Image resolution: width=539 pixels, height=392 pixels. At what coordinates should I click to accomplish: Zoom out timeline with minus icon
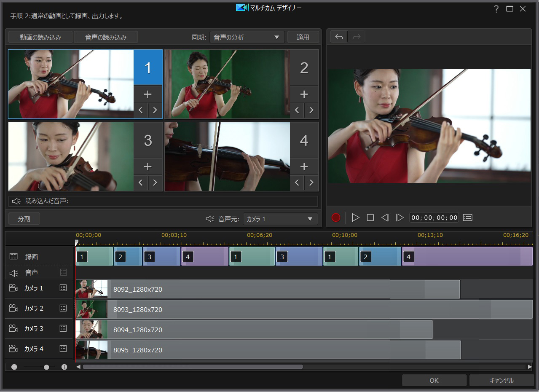coord(14,367)
